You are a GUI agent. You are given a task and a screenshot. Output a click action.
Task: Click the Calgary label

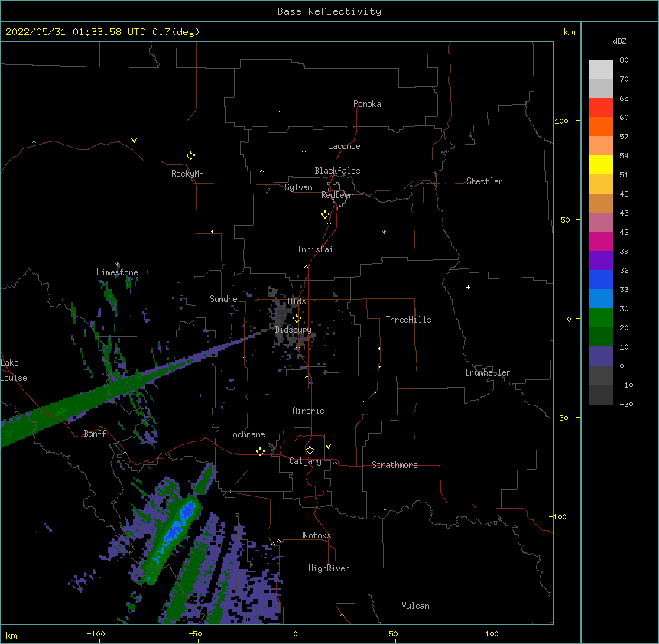[x=305, y=461]
